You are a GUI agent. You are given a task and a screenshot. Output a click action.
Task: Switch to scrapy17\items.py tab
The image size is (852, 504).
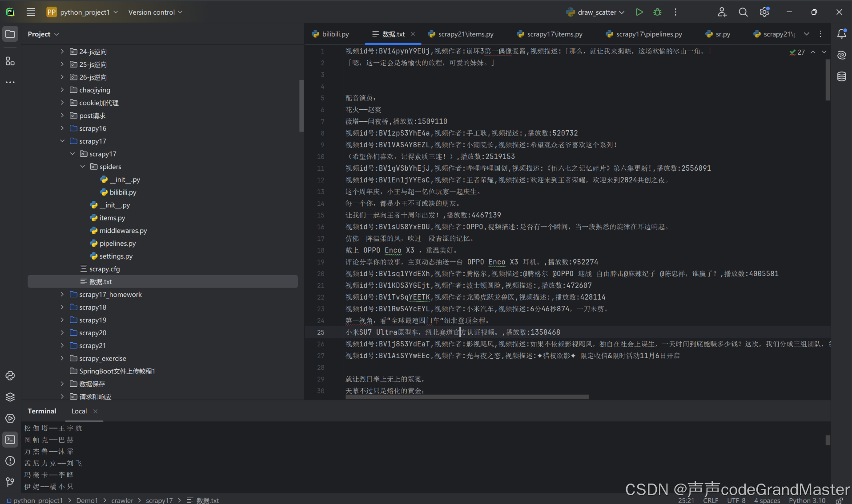pyautogui.click(x=550, y=34)
